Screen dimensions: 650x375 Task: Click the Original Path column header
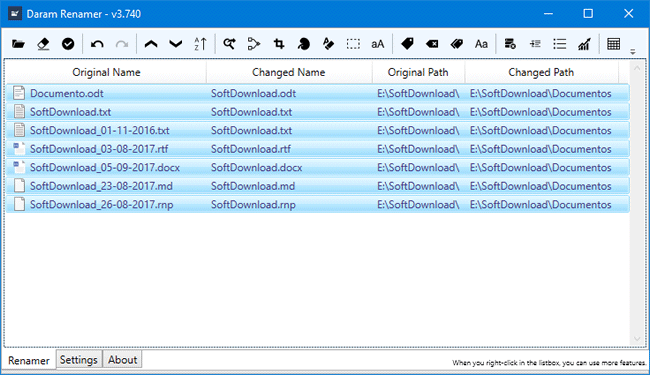tap(418, 72)
